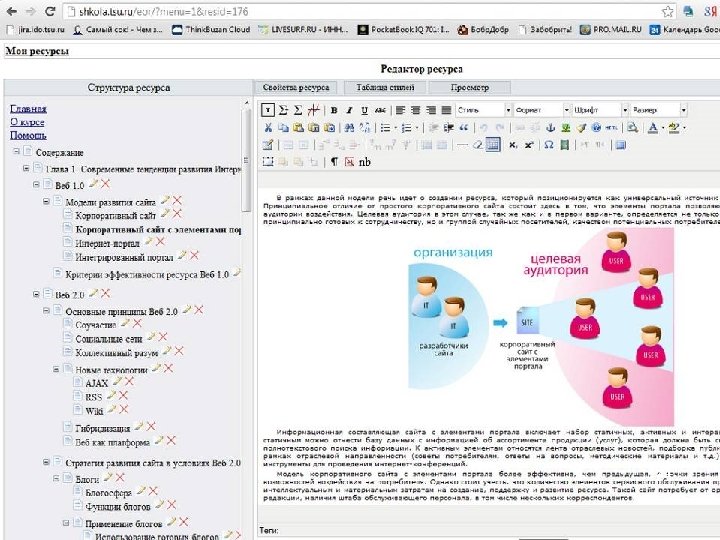Image resolution: width=720 pixels, height=540 pixels.
Task: Click the cleanup broom icon
Action: click(x=581, y=128)
